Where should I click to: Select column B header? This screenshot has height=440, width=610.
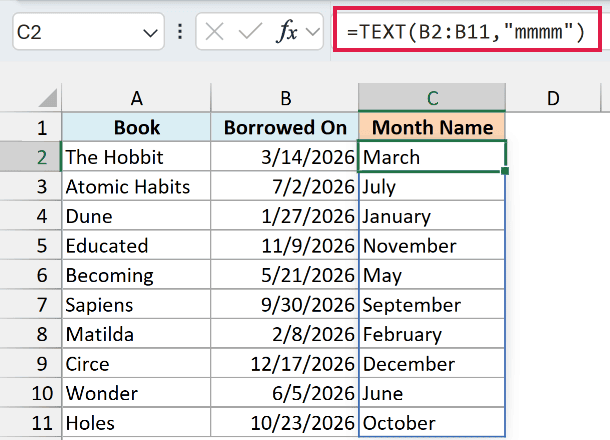(x=285, y=98)
